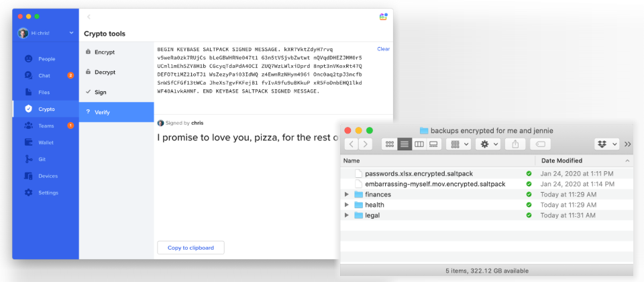Click chris's avatar next to Signed by
The height and width of the screenshot is (282, 644).
(x=160, y=123)
